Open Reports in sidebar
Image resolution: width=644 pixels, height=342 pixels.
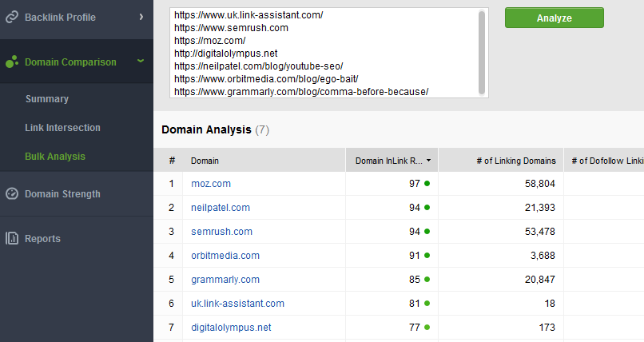tap(77, 238)
